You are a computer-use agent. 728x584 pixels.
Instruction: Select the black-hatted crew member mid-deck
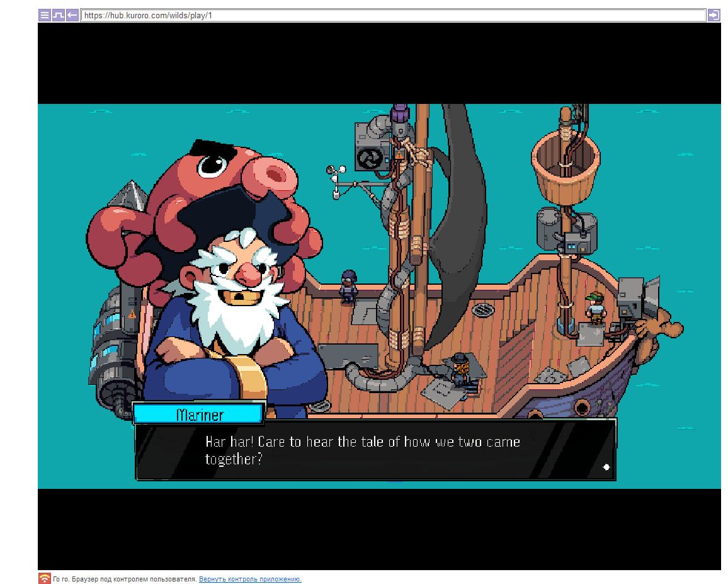(460, 368)
